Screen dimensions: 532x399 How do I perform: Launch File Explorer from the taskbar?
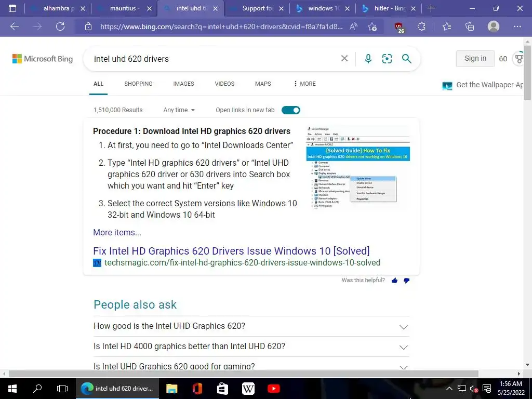coord(171,389)
